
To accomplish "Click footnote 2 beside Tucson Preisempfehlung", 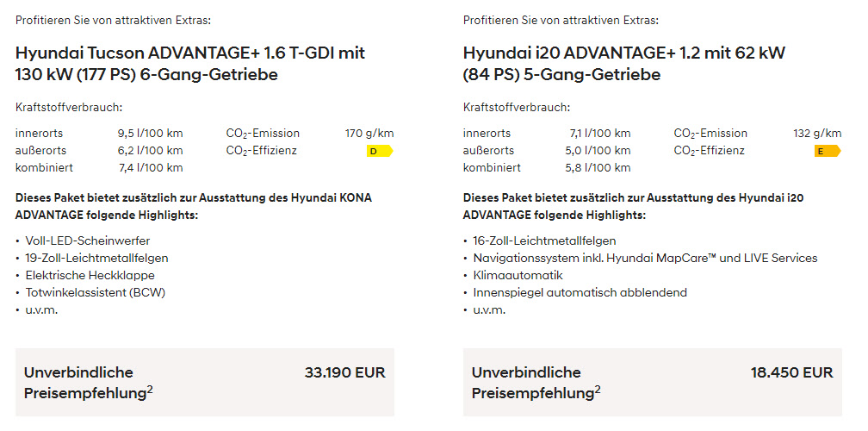I will click(x=150, y=390).
